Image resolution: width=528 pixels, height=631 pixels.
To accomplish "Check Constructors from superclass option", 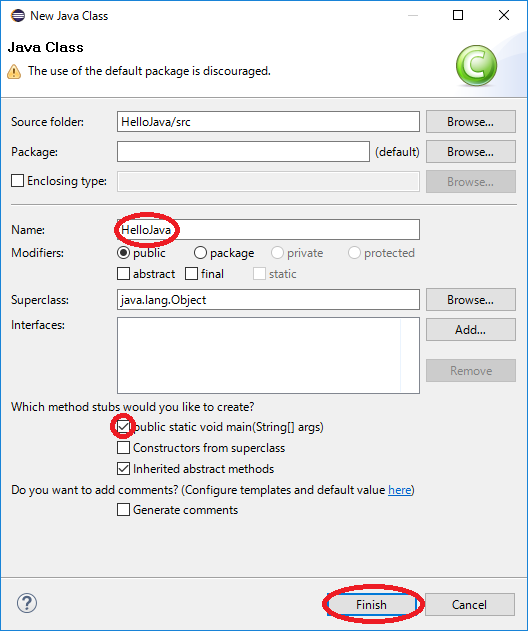I will [123, 447].
